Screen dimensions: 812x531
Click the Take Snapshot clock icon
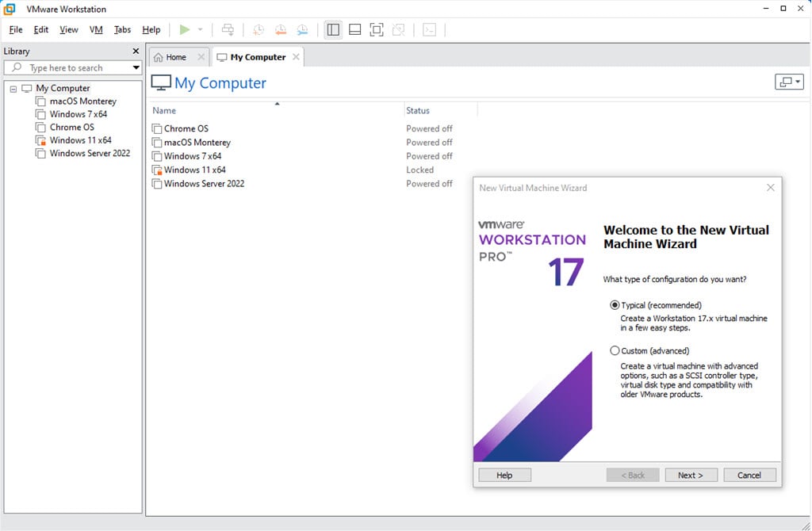click(259, 30)
